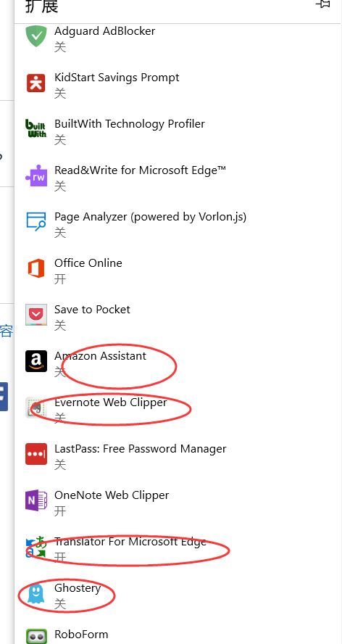Click the KidStart Savings Prompt icon
Screen dimensions: 342x644
[36, 83]
